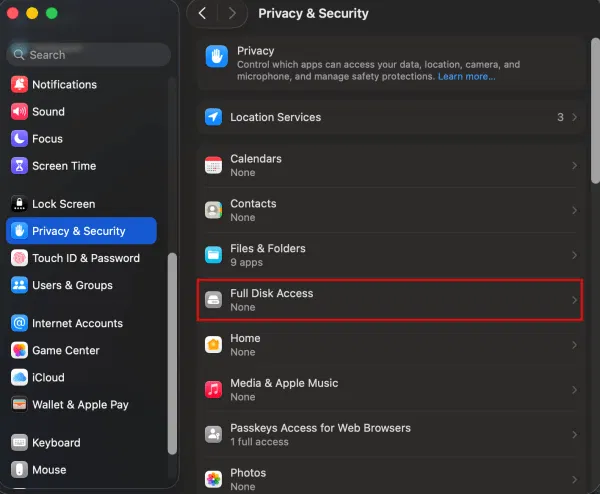Select Screen Time in the sidebar

[x=64, y=166]
